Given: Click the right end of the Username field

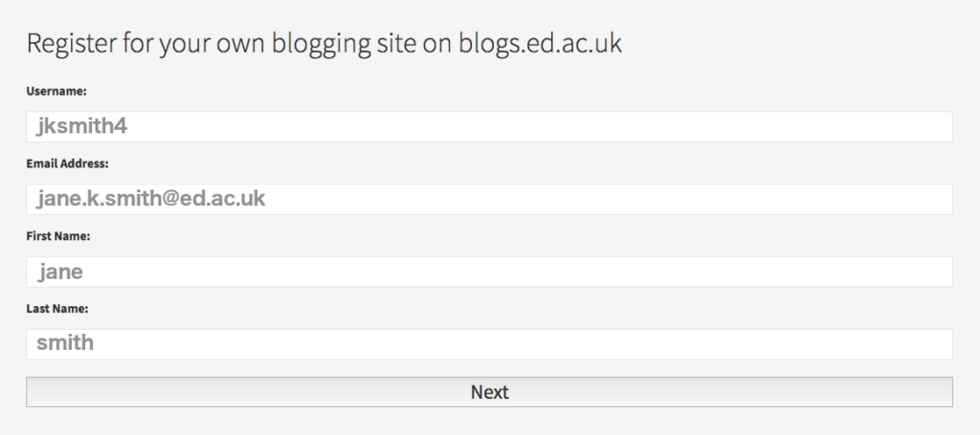Looking at the screenshot, I should 933,127.
